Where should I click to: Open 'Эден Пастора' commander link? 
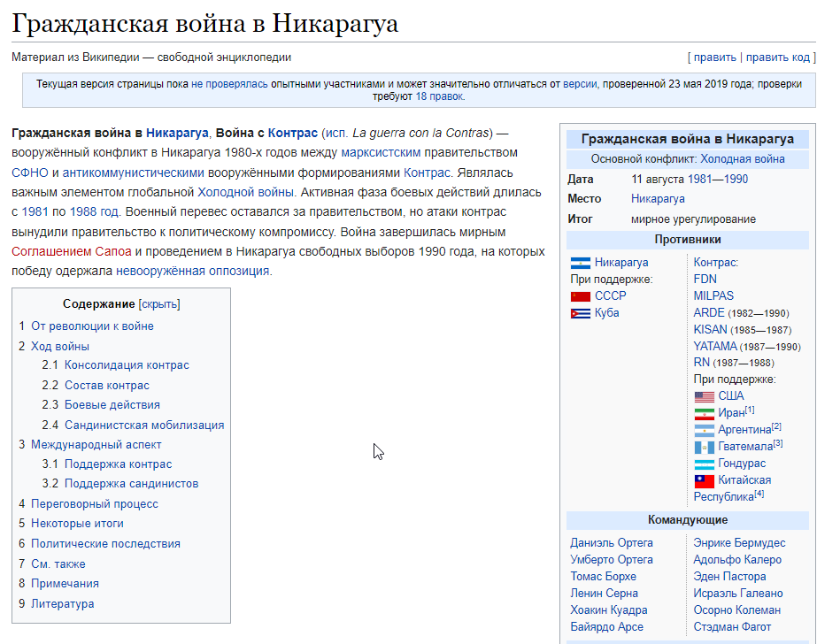pos(729,577)
